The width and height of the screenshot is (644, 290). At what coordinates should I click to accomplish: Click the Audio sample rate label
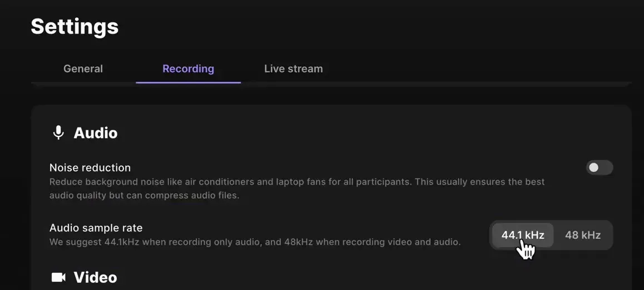[96, 228]
